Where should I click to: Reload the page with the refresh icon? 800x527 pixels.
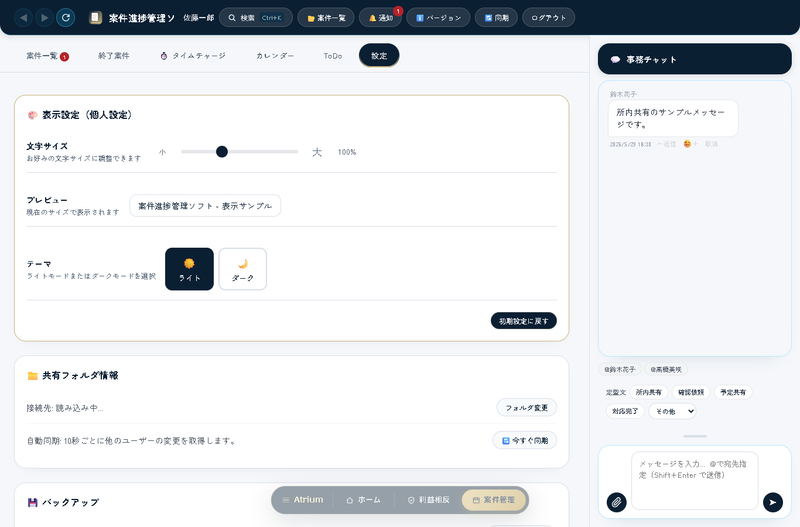[66, 18]
